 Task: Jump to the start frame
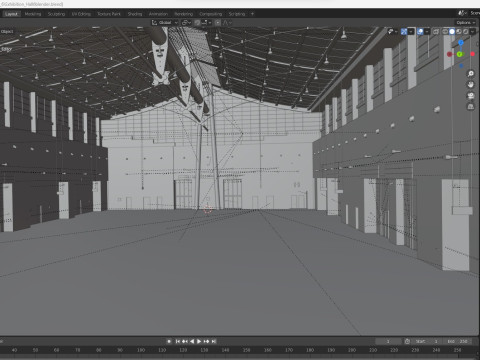[178, 341]
